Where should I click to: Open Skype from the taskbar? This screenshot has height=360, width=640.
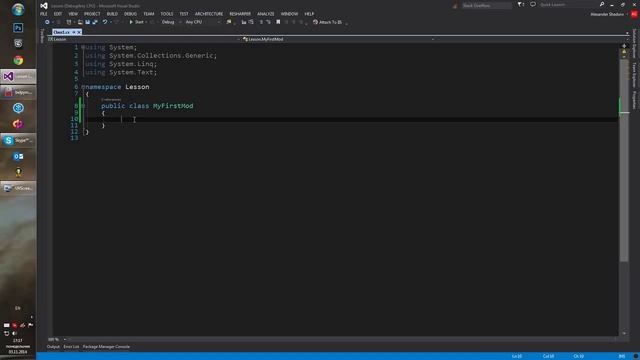click(x=18, y=140)
